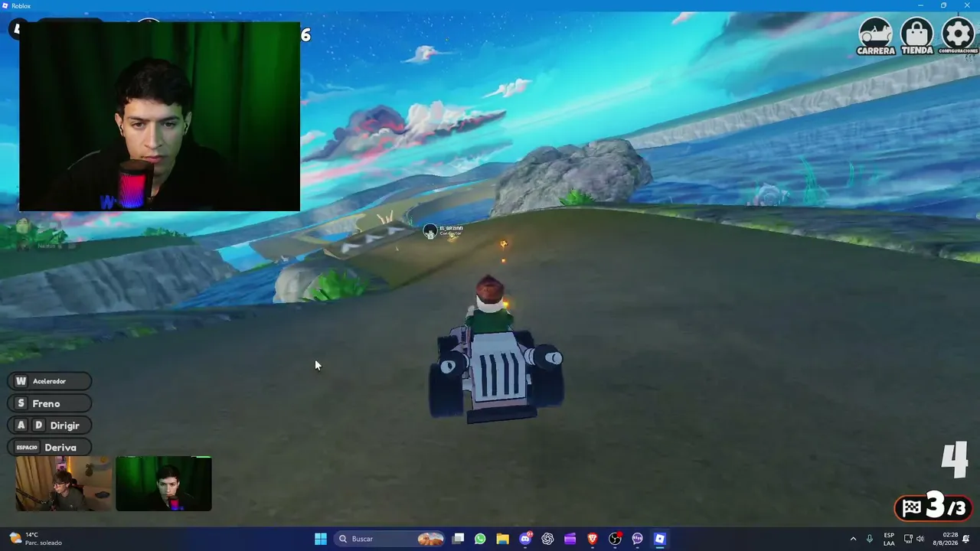Open the notifications bell icon
The height and width of the screenshot is (551, 980).
click(x=967, y=539)
